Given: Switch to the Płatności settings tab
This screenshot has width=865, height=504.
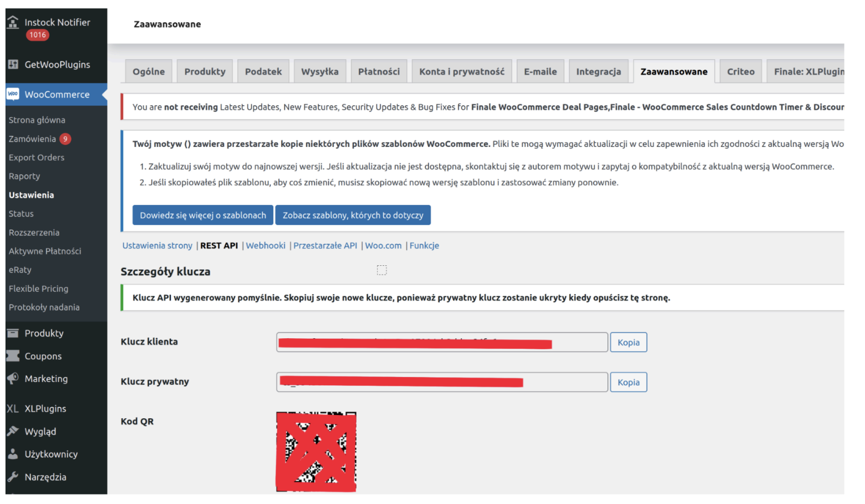Looking at the screenshot, I should (x=379, y=72).
